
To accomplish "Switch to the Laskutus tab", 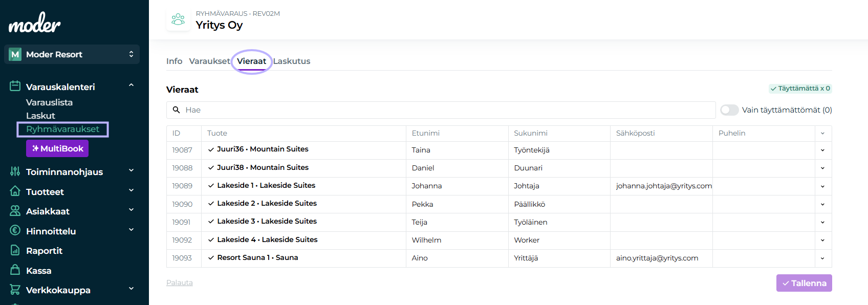I will [292, 61].
